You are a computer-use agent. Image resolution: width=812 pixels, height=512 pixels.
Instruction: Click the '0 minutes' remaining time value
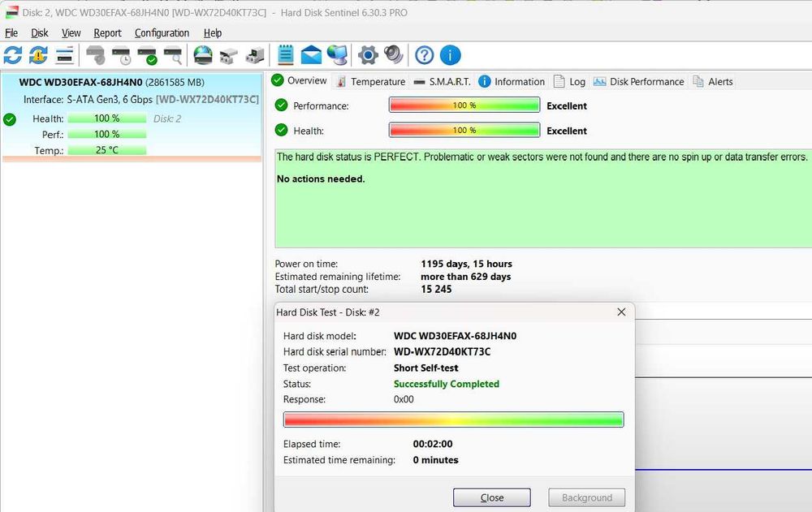[x=435, y=460]
